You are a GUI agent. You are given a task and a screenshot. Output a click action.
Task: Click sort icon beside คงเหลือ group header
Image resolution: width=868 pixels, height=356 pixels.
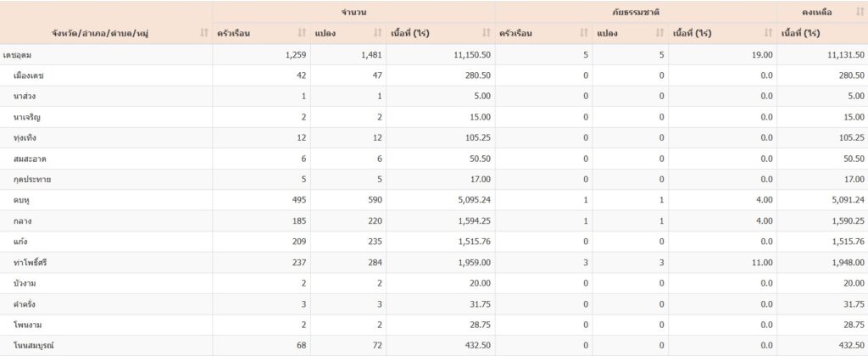pos(856,12)
